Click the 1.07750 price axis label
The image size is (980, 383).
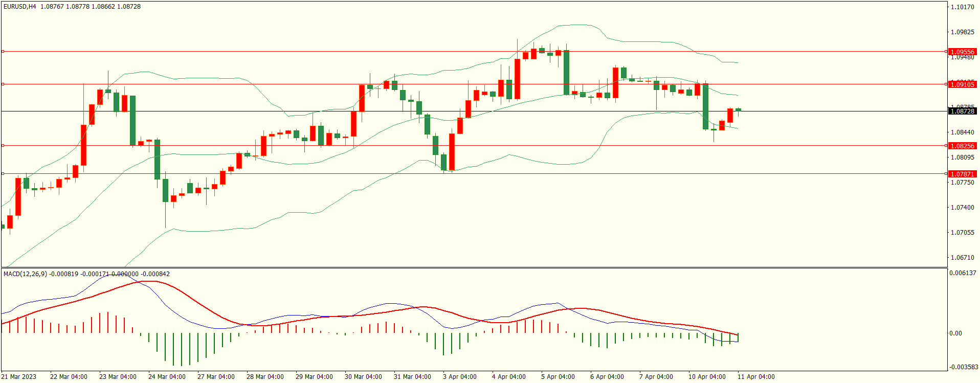click(x=962, y=183)
